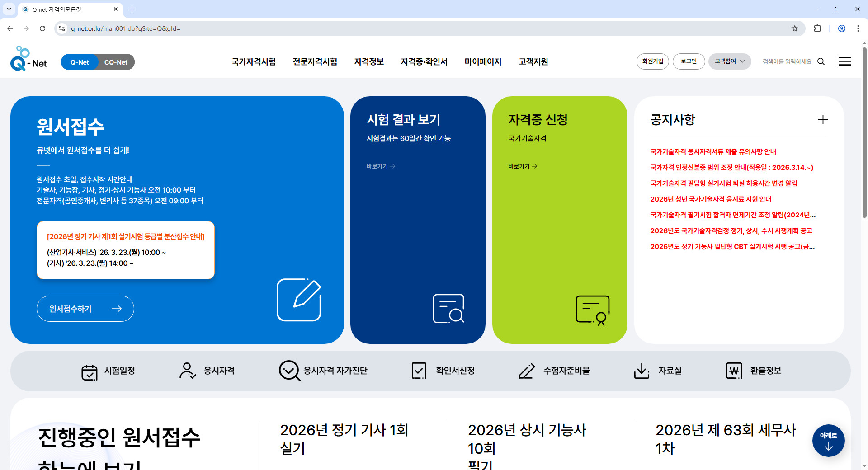This screenshot has height=470, width=868.
Task: Open the 자격증·확인서 menu
Action: (424, 61)
